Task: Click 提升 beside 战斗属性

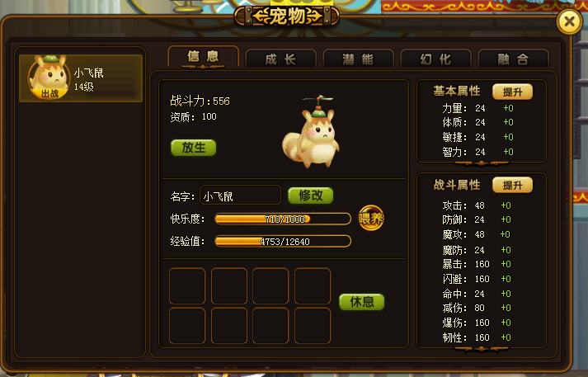Action: [x=512, y=185]
